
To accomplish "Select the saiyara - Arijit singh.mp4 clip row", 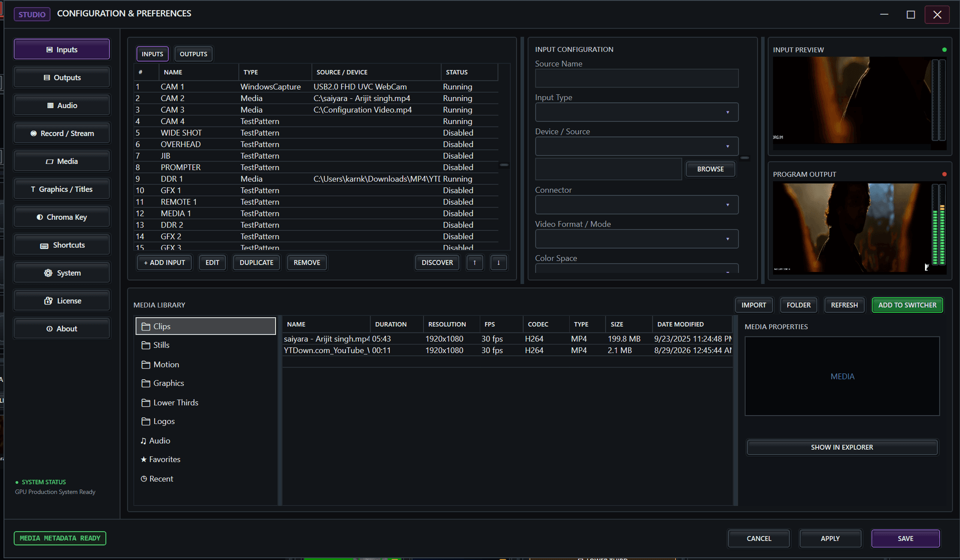I will pos(507,339).
